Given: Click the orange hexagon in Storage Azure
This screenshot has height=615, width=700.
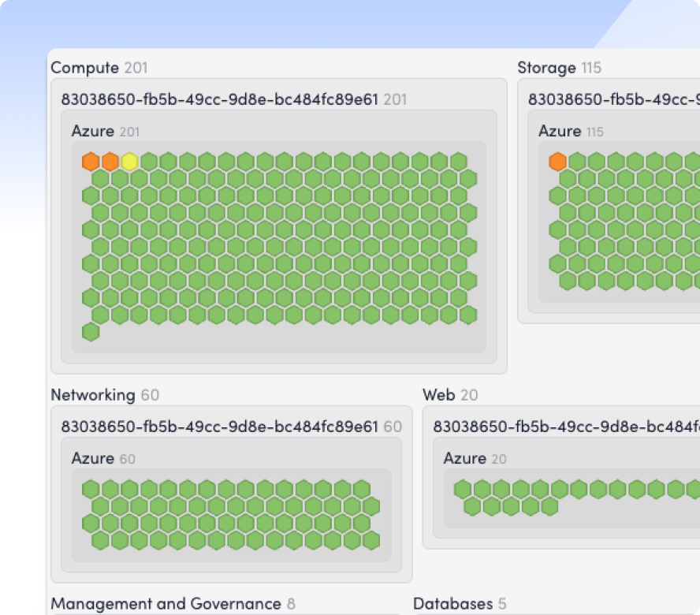Looking at the screenshot, I should point(557,161).
